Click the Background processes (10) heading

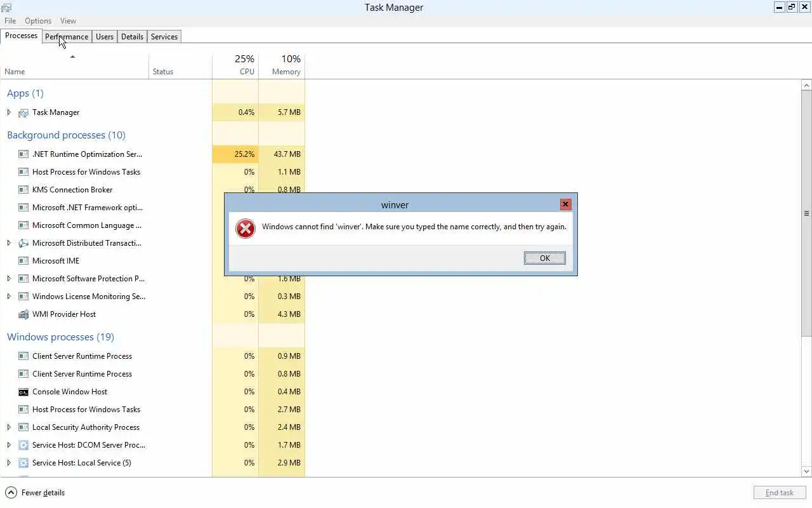[66, 135]
